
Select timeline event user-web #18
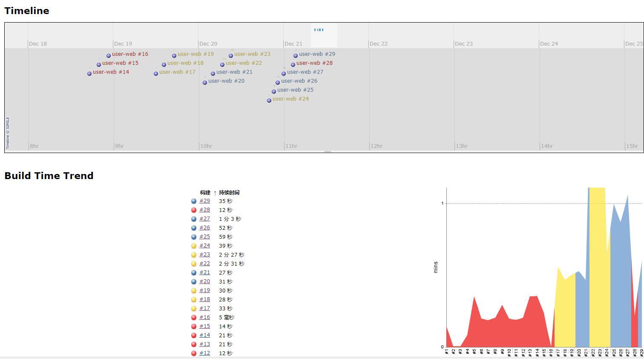(185, 63)
